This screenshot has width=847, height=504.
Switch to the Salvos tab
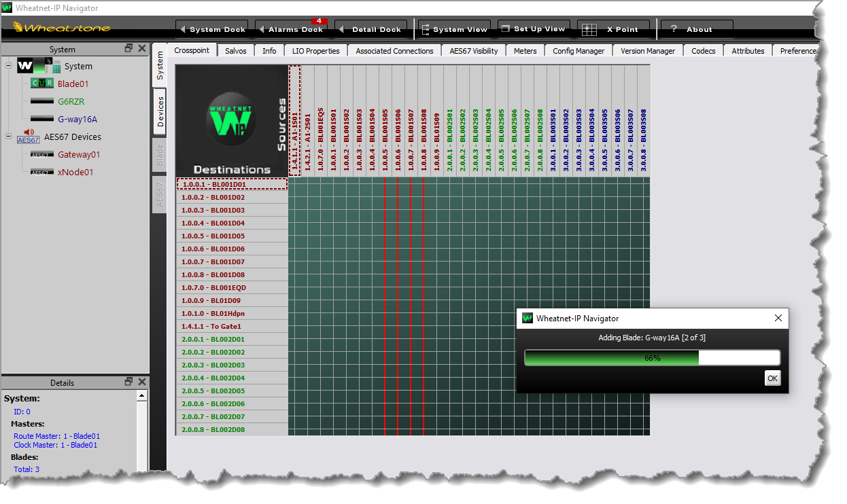coord(235,51)
